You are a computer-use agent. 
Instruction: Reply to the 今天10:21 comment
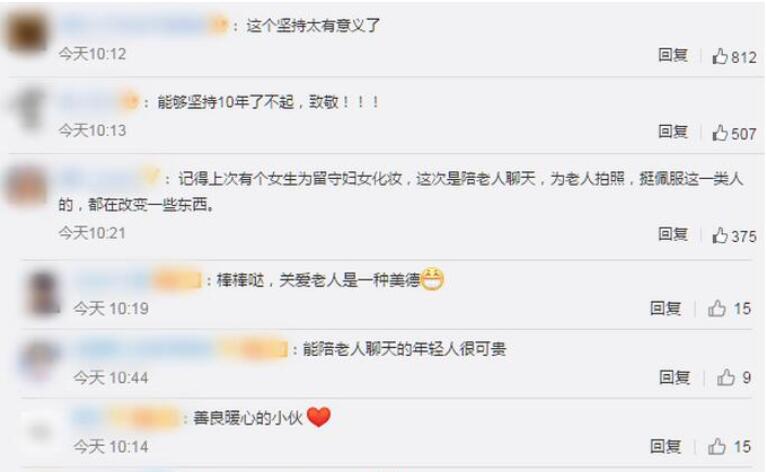click(673, 234)
